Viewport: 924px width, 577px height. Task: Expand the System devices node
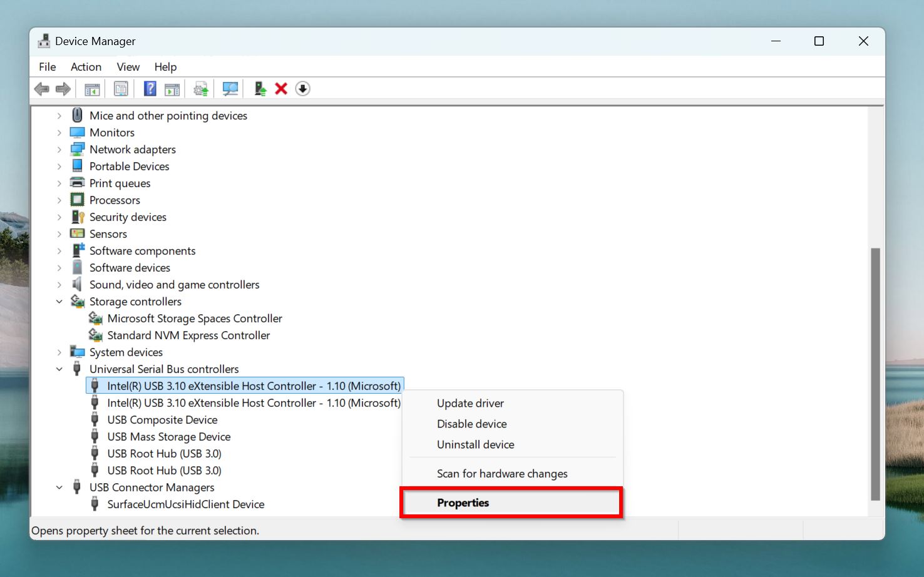(59, 352)
